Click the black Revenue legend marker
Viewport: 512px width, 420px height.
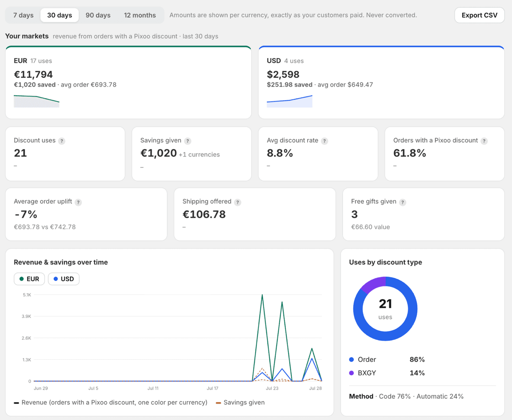(16, 402)
